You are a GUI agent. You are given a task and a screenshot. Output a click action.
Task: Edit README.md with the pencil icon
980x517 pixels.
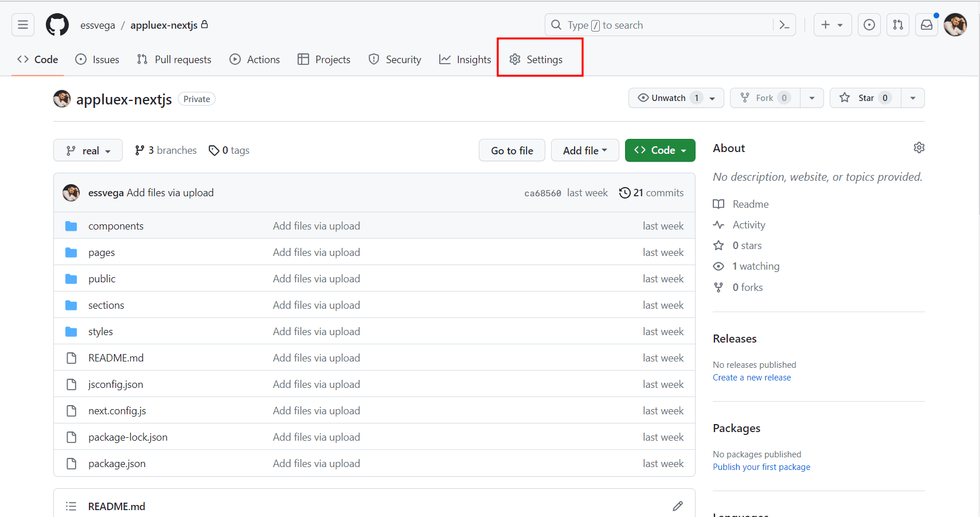pyautogui.click(x=678, y=506)
